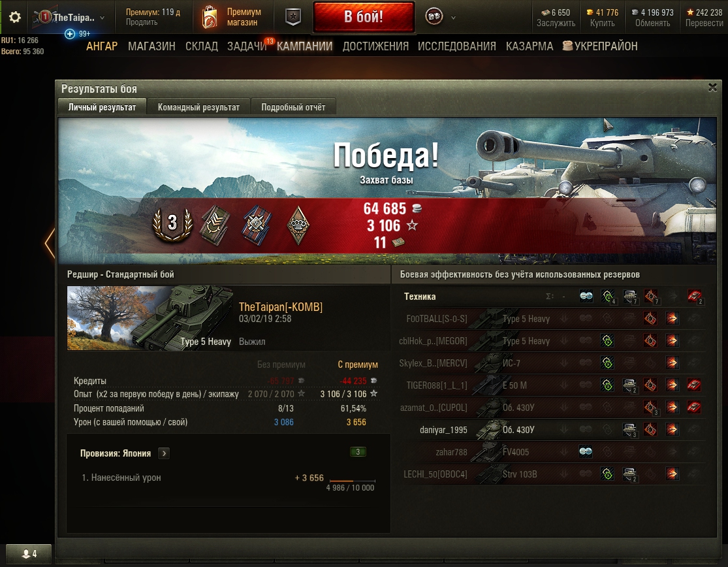Go to the previous result arrow
Viewport: 728px width, 567px height.
[x=49, y=242]
